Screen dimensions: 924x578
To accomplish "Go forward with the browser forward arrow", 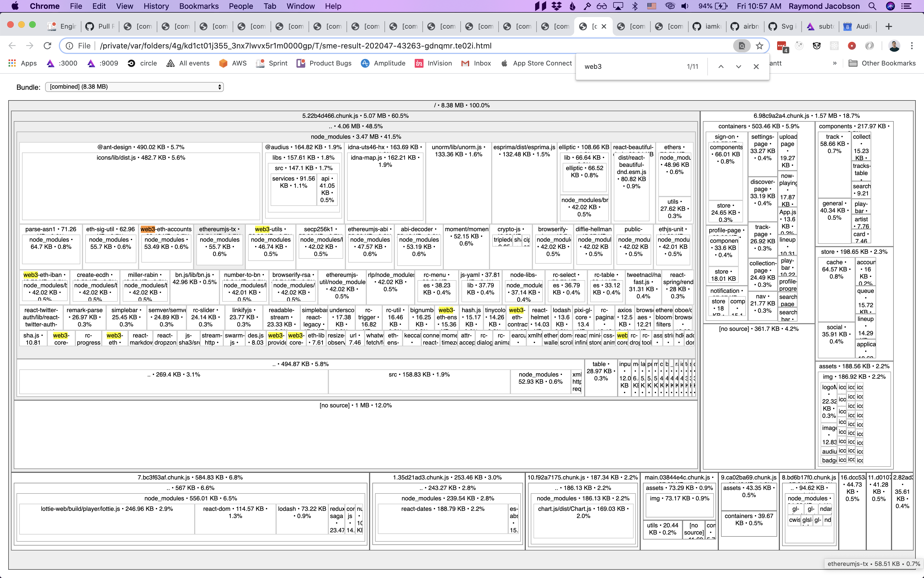I will click(x=30, y=46).
